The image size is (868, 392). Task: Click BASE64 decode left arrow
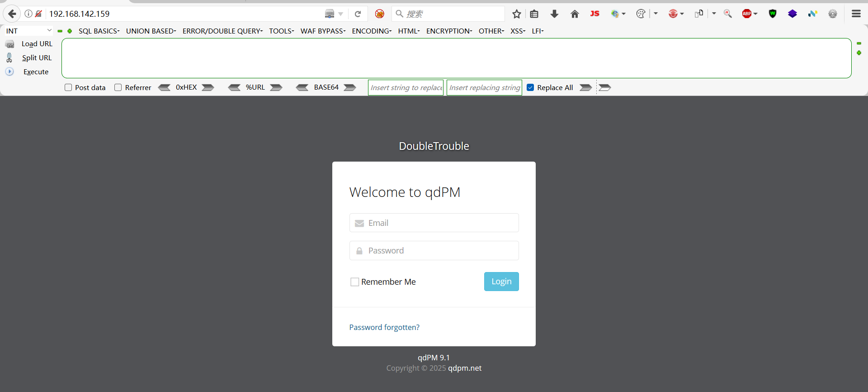tap(302, 87)
